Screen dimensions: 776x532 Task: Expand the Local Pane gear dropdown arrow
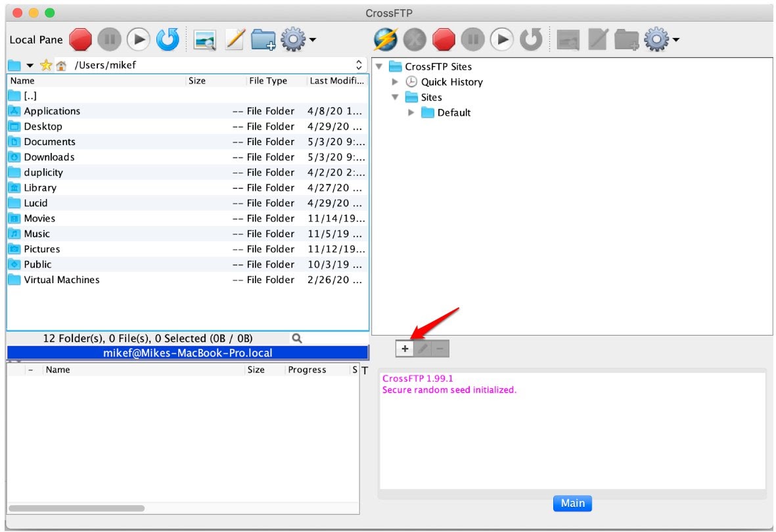tap(313, 39)
